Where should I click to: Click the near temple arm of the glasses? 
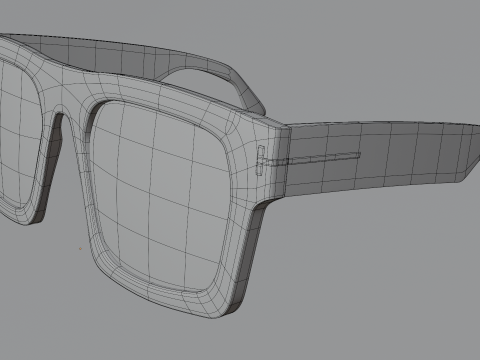click(x=383, y=157)
